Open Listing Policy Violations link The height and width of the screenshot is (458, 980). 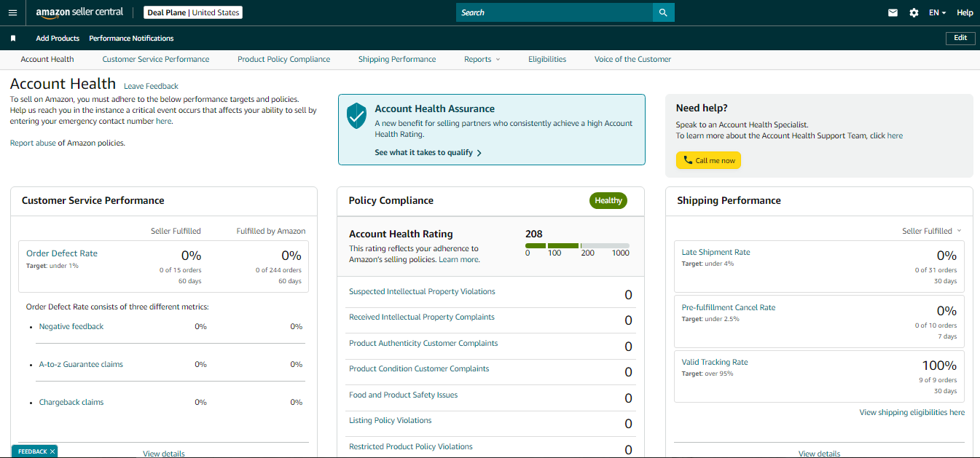(390, 420)
